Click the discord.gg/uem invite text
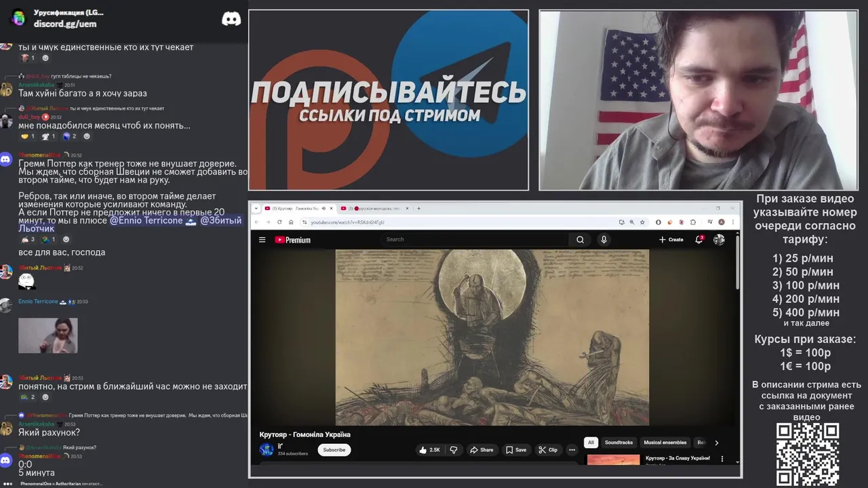Screen dimensions: 868x488 pyautogui.click(x=65, y=24)
